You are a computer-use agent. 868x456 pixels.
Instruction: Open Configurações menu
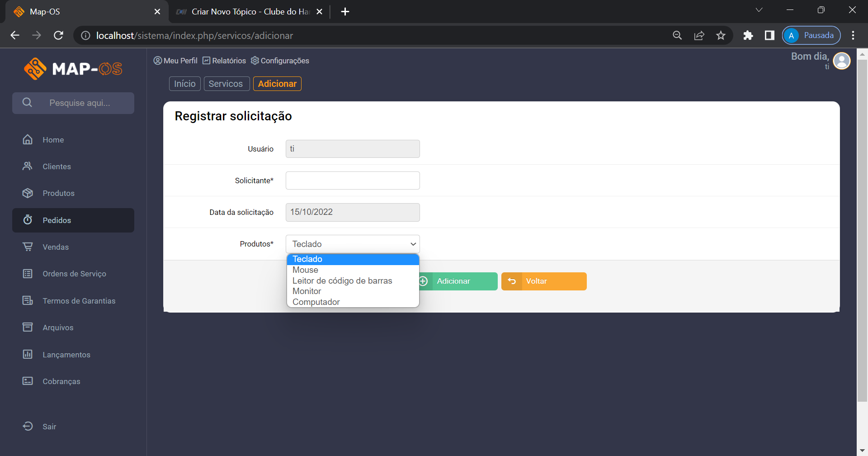[280, 61]
